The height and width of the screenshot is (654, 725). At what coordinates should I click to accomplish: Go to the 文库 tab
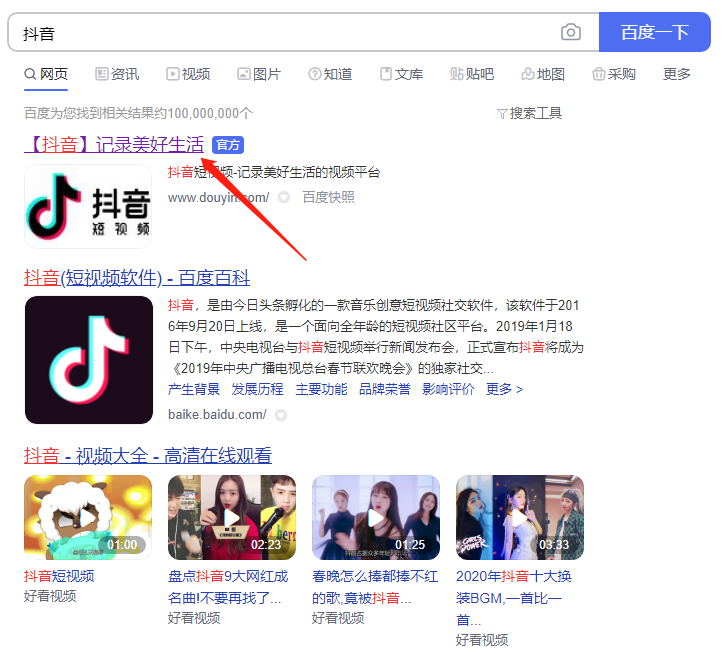(x=401, y=74)
